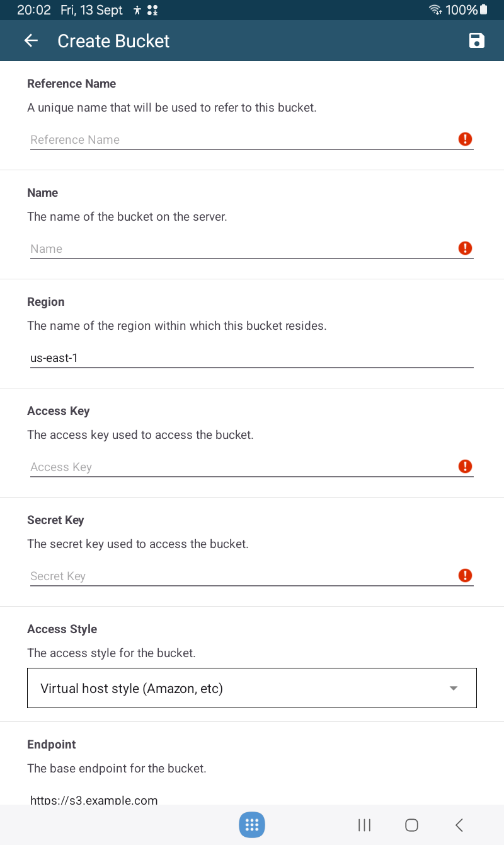This screenshot has width=504, height=845.
Task: Open the app drawer grid icon
Action: (x=252, y=825)
